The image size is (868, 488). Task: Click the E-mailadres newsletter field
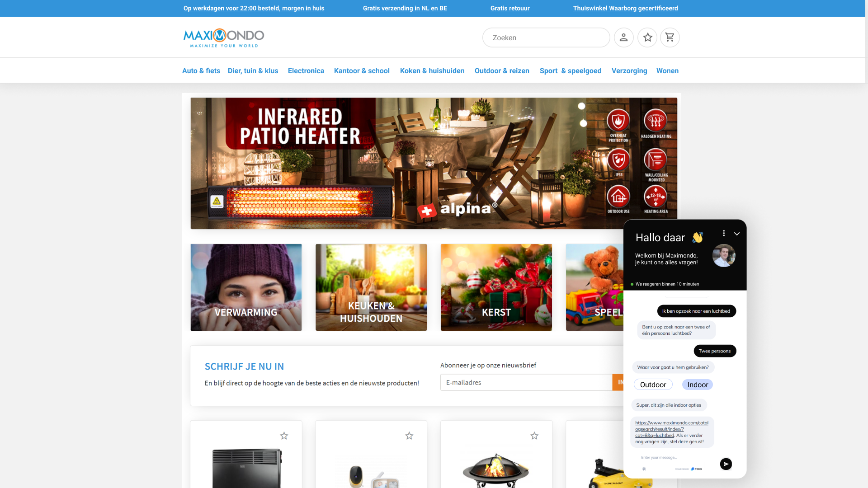(526, 382)
